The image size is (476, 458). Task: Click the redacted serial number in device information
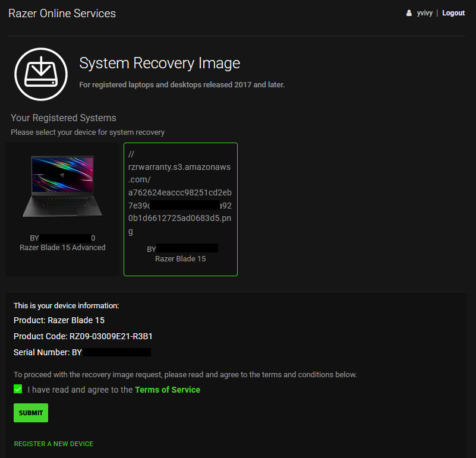[116, 352]
